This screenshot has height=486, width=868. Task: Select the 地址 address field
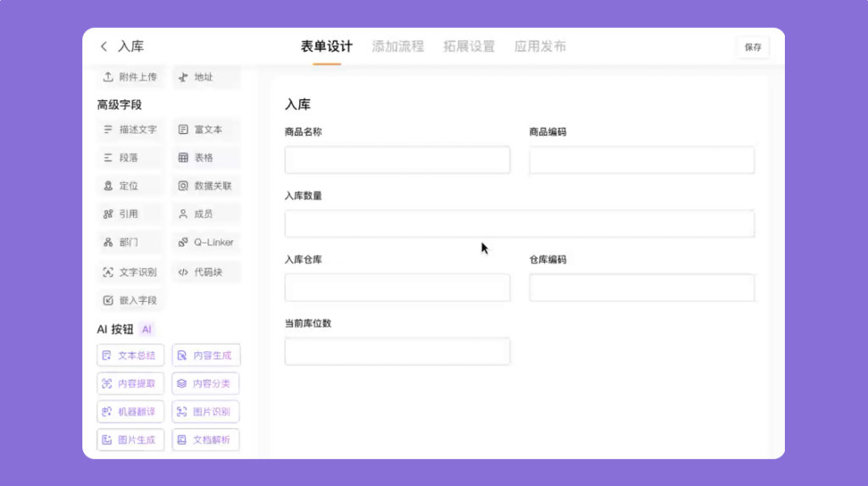205,77
